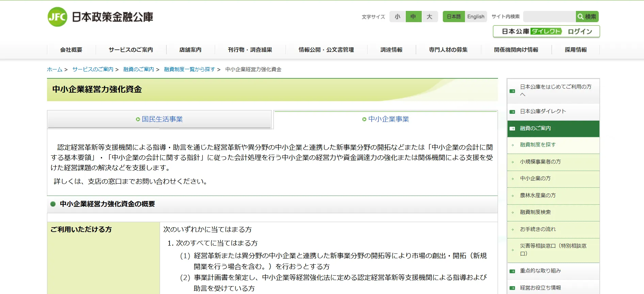Click the JFC green circle logo
Viewport: 644px width, 294px height.
pyautogui.click(x=58, y=17)
